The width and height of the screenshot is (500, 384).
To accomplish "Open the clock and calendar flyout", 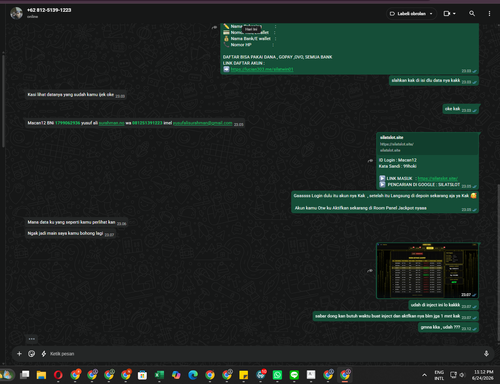I will (483, 375).
